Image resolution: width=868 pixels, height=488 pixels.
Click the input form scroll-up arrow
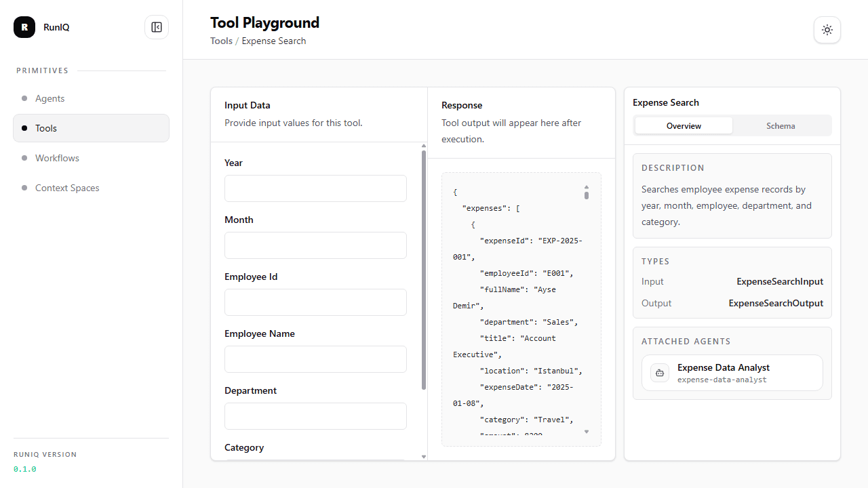click(424, 146)
